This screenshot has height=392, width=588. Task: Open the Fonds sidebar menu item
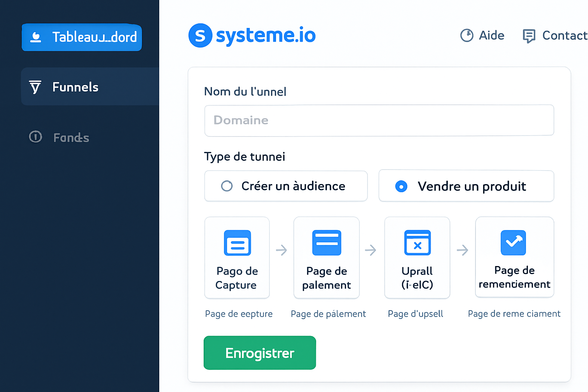(x=71, y=137)
